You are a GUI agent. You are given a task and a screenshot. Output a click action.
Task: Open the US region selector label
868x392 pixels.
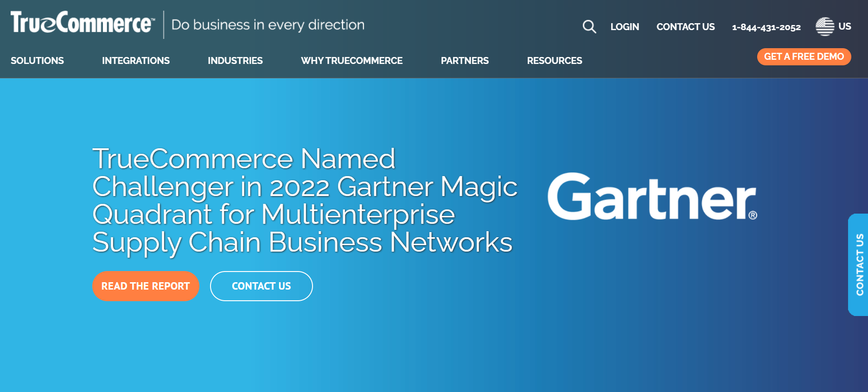[844, 26]
